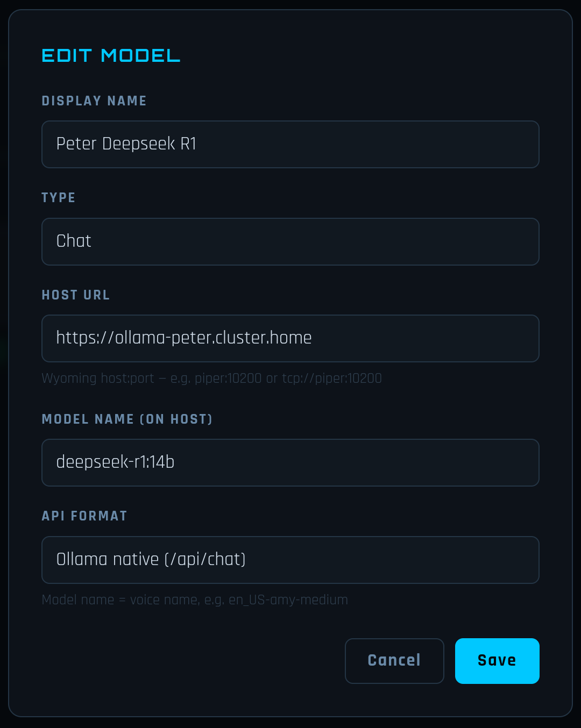Click the Type field label

pyautogui.click(x=59, y=198)
